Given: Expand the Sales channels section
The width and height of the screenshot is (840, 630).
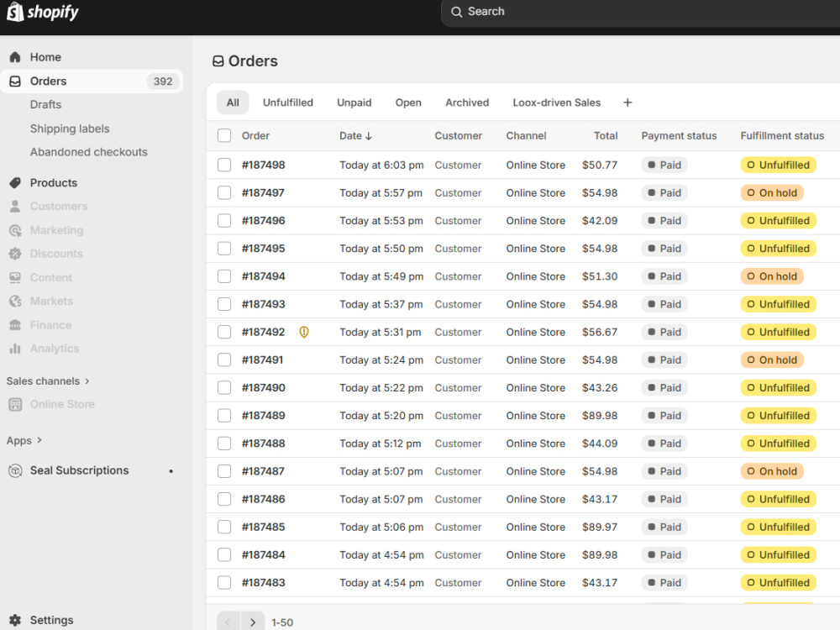Looking at the screenshot, I should [48, 381].
